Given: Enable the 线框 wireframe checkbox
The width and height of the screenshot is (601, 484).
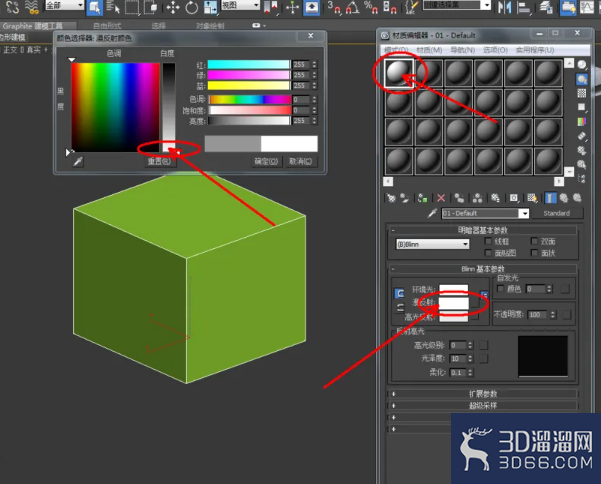Looking at the screenshot, I should click(x=488, y=241).
